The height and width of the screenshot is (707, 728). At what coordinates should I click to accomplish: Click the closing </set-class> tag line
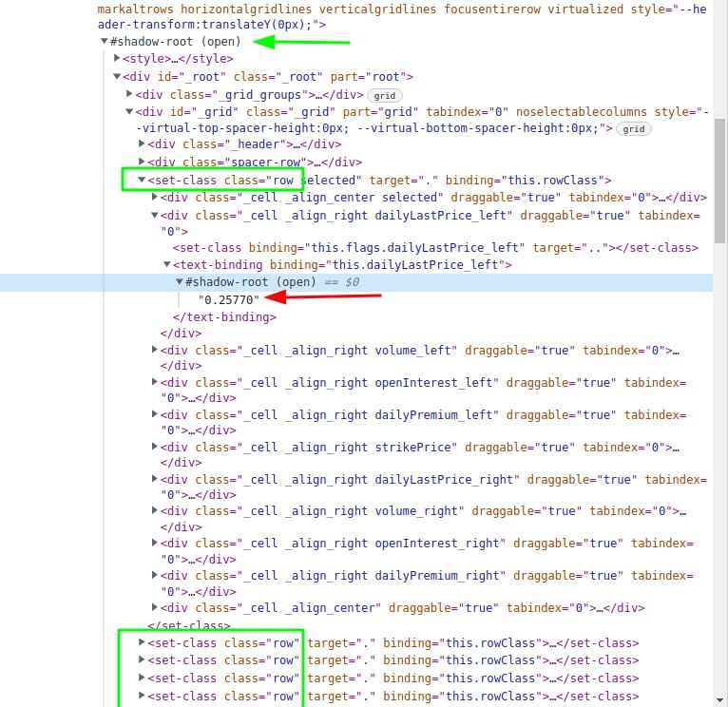tap(189, 625)
